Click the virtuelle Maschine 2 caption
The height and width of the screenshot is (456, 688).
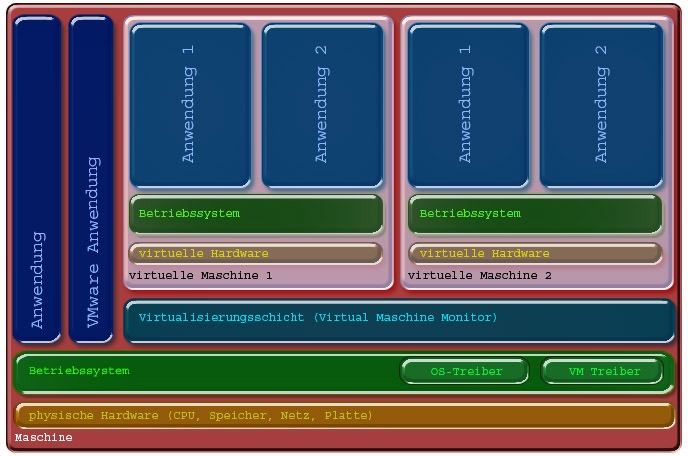tap(480, 275)
